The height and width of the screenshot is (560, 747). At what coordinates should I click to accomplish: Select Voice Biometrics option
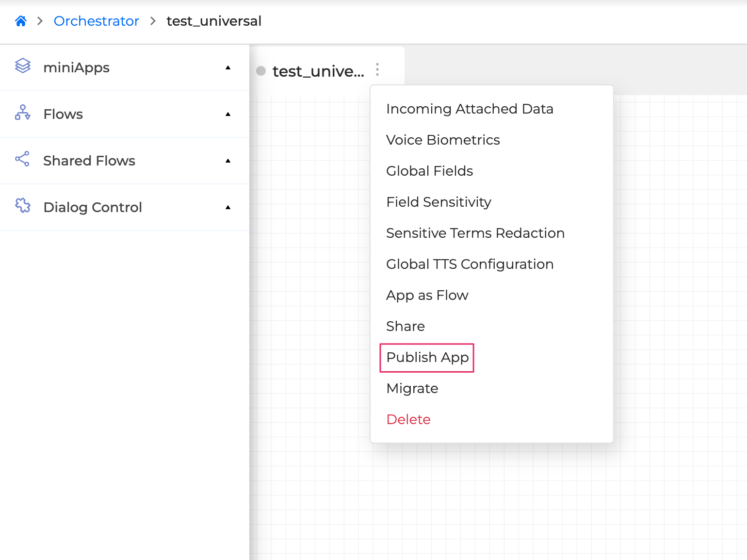point(443,140)
